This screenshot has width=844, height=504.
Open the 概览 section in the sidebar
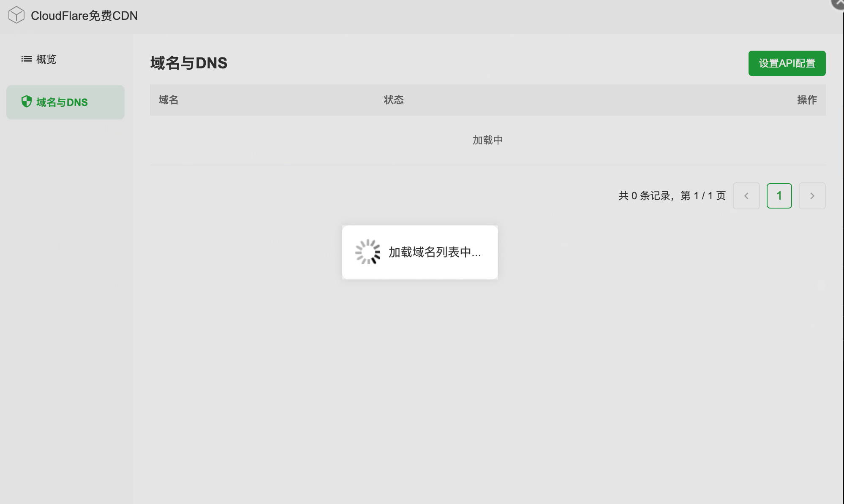[x=46, y=59]
